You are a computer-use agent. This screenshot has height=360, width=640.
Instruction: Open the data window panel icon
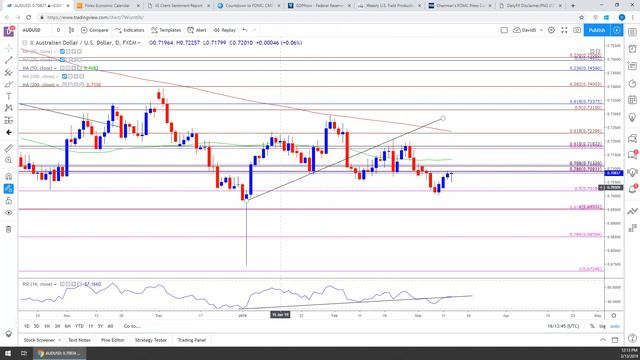[632, 66]
